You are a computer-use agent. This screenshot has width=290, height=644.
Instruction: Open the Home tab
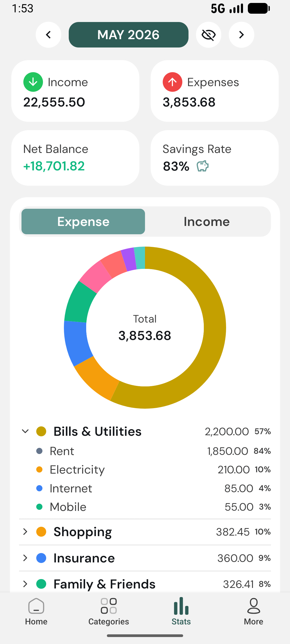pos(36,612)
